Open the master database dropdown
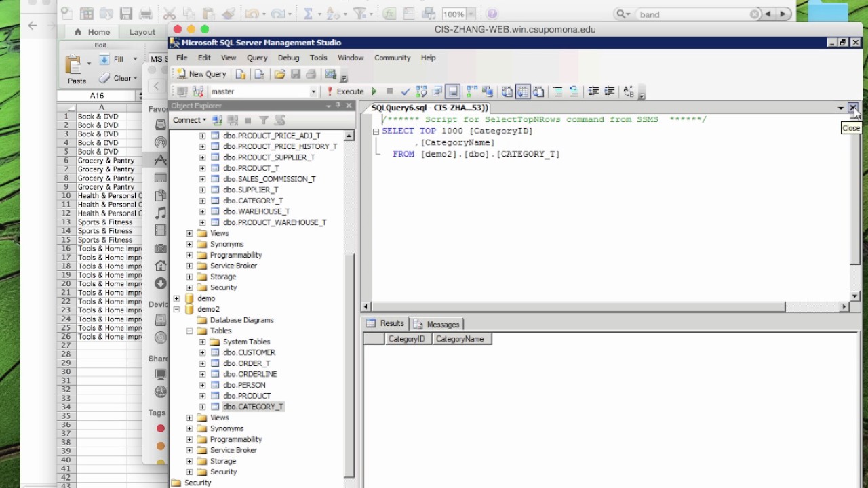868x488 pixels. [313, 91]
